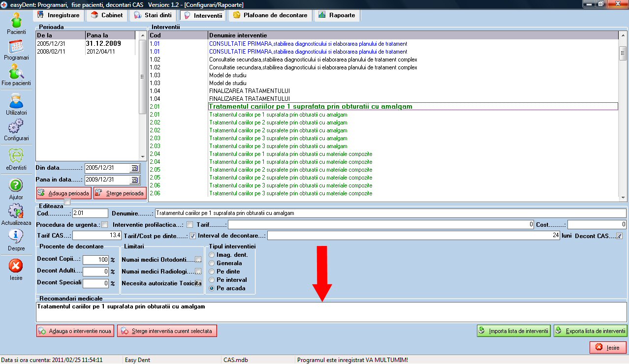Open Ajutor help icon
Viewport: 629px width, 364px height.
[x=16, y=186]
